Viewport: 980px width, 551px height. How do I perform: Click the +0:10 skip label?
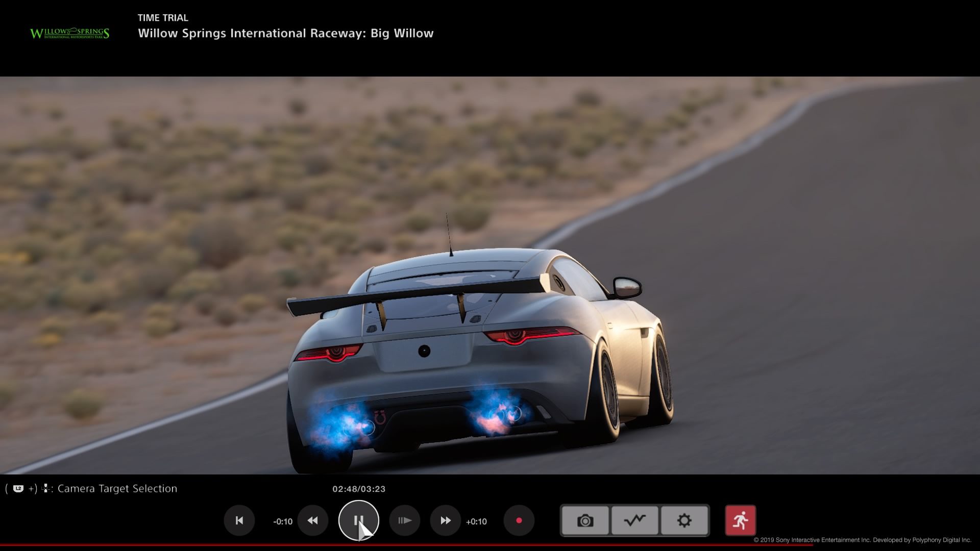[x=476, y=521]
